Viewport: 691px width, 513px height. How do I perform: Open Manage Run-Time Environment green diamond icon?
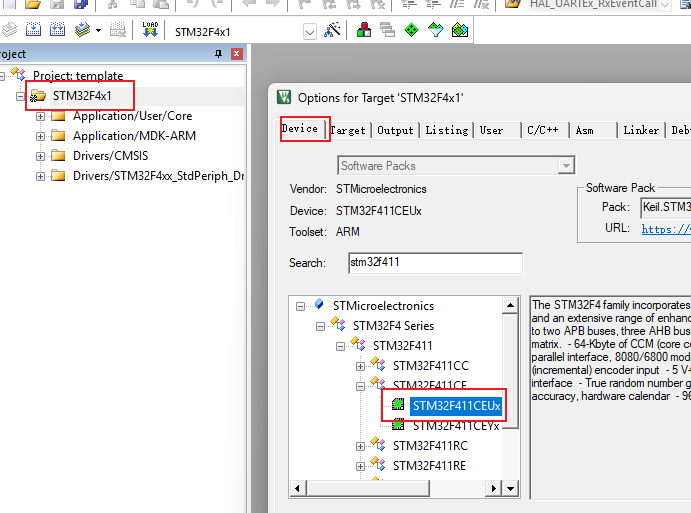[411, 30]
